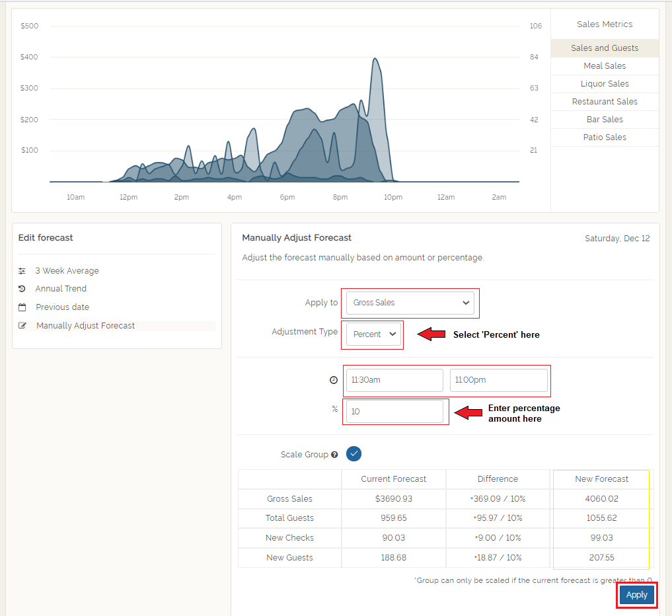This screenshot has height=616, width=672.
Task: Click the 11:30am start time field
Action: (x=394, y=380)
